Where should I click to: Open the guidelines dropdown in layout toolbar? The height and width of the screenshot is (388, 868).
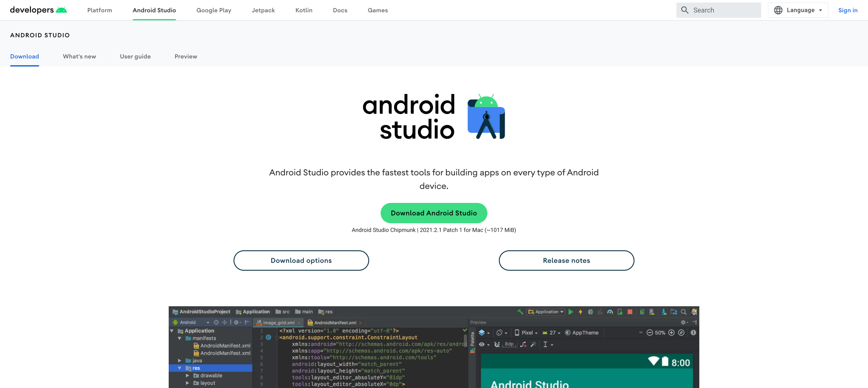click(548, 344)
